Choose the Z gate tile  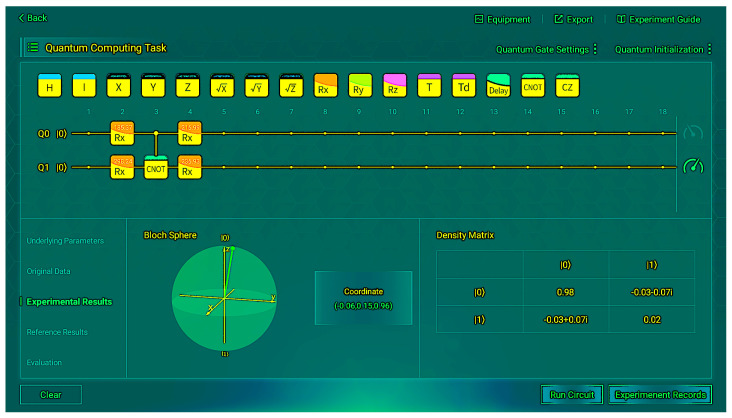click(x=188, y=85)
